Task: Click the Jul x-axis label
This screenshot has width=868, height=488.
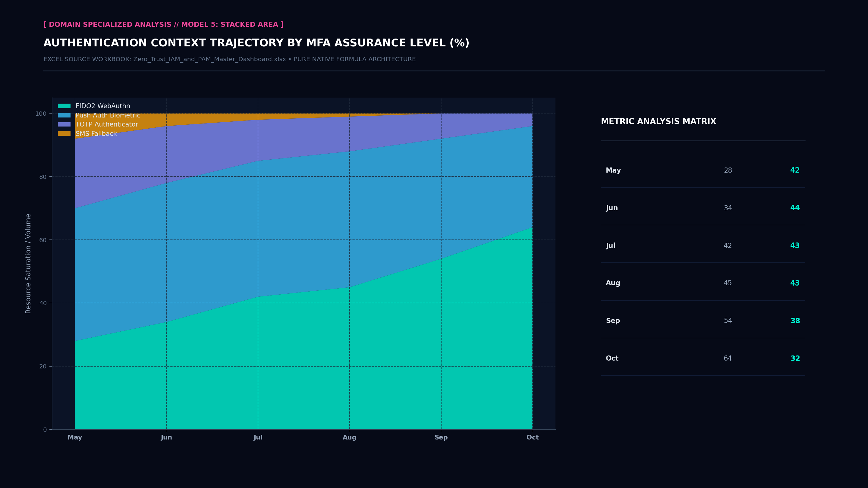Action: pyautogui.click(x=258, y=437)
